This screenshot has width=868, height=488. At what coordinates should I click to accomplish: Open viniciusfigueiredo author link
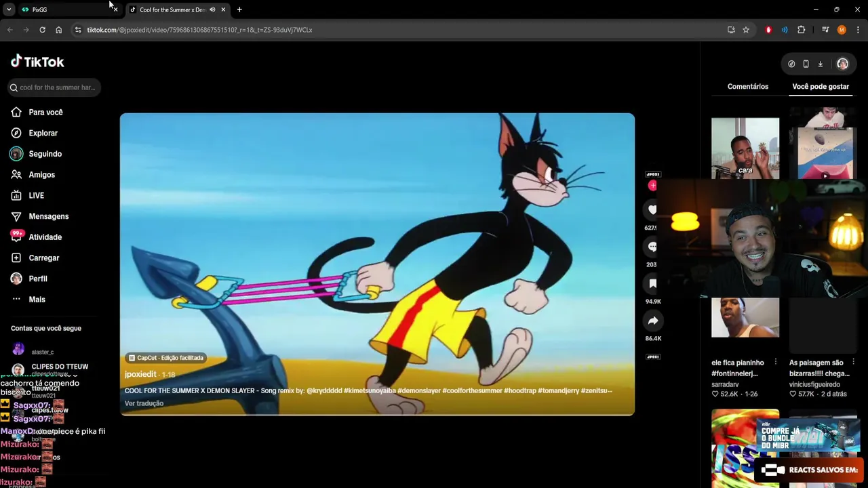click(x=814, y=384)
